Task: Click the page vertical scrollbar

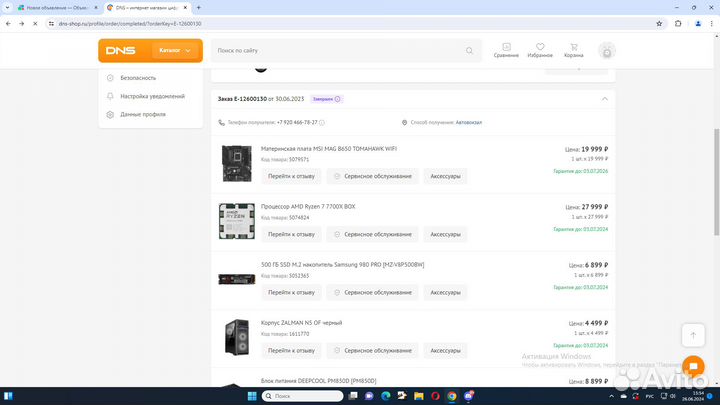Action: tap(716, 181)
